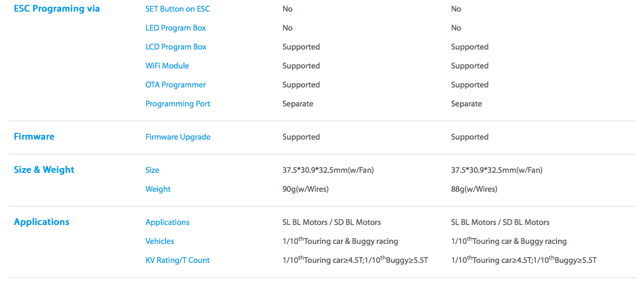Click the SET Button on ESC label
The height and width of the screenshot is (285, 644).
pos(177,9)
